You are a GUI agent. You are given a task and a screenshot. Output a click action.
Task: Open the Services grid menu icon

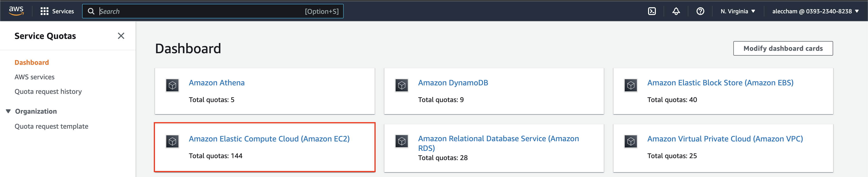45,11
